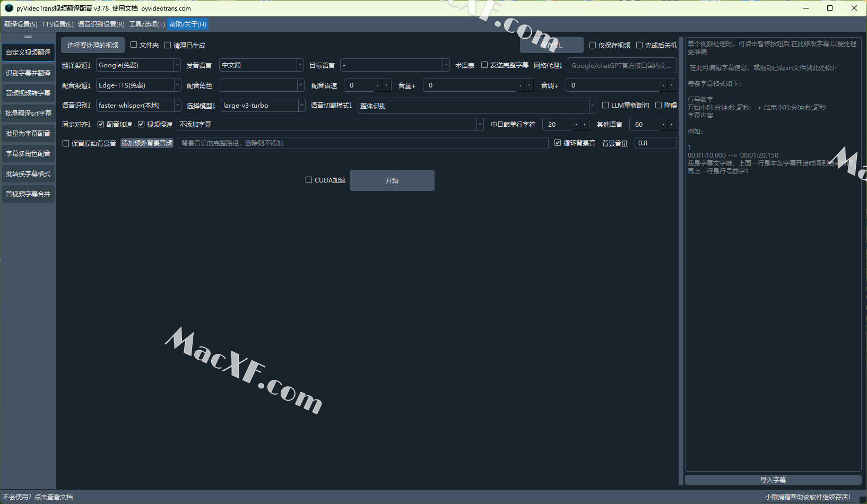This screenshot has height=504, width=867.
Task: Open the 工具/选项(T) menu
Action: (146, 24)
